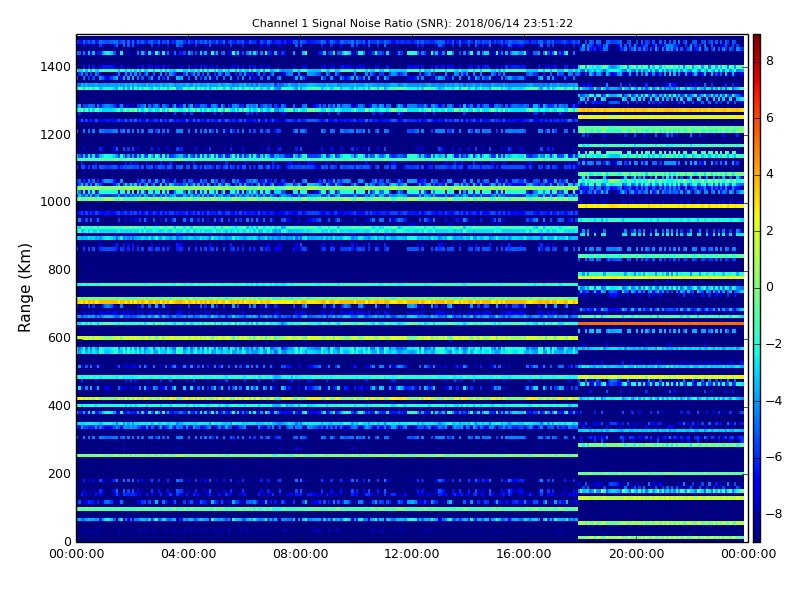Click the yellow band at 600 km range

(x=327, y=338)
